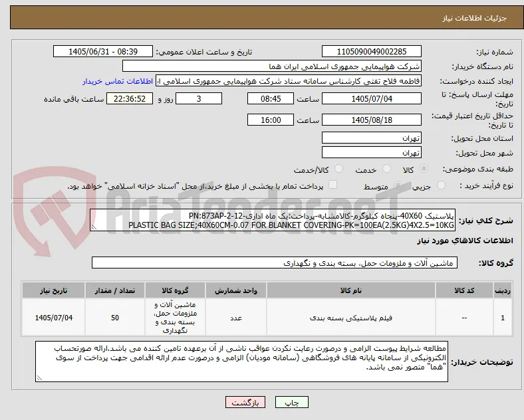Choose the متوسط purchase process option
The image size is (524, 420).
coord(398,185)
